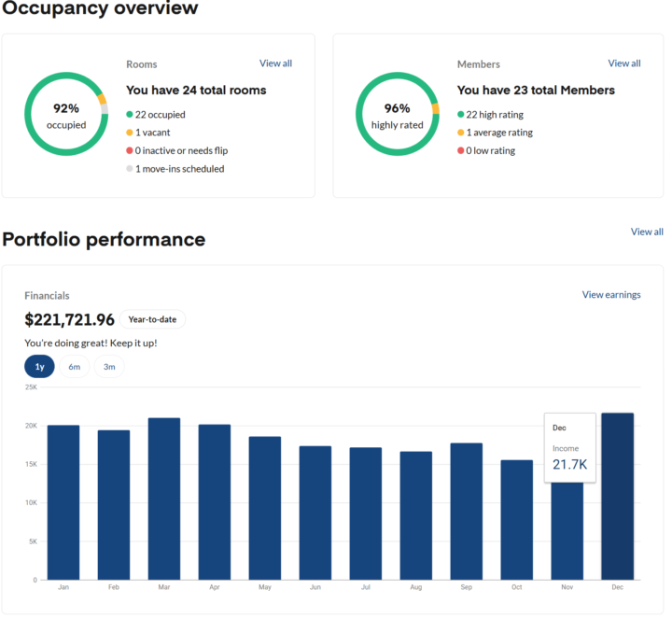The width and height of the screenshot is (672, 618).
Task: Click red dot beside inactive or needs flip
Action: click(x=131, y=150)
